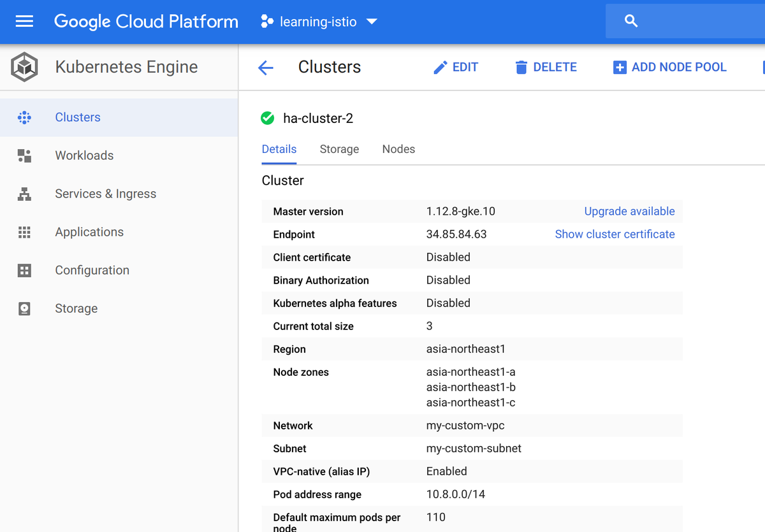Click the trash can icon for DELETE

521,68
